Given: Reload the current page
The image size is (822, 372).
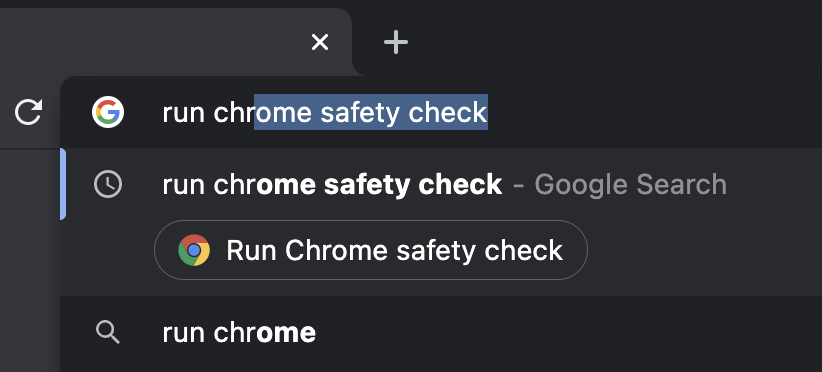Looking at the screenshot, I should tap(28, 112).
